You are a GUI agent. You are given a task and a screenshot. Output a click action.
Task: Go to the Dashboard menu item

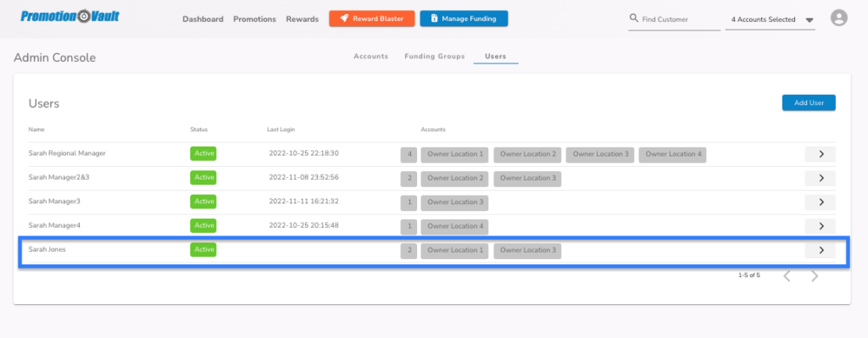pyautogui.click(x=203, y=19)
